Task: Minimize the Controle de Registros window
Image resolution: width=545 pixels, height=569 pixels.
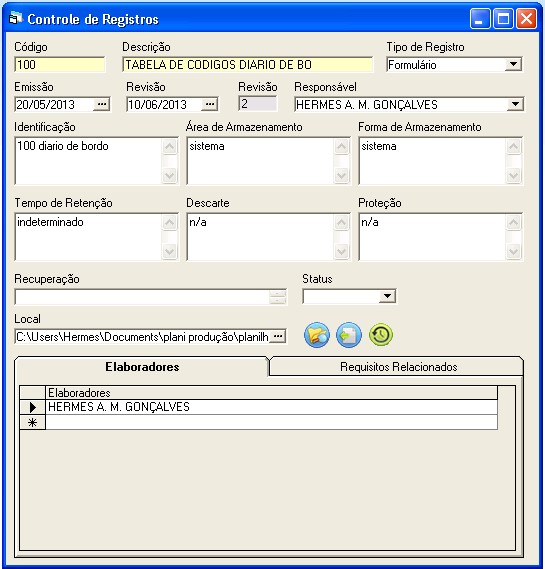Action: [479, 19]
